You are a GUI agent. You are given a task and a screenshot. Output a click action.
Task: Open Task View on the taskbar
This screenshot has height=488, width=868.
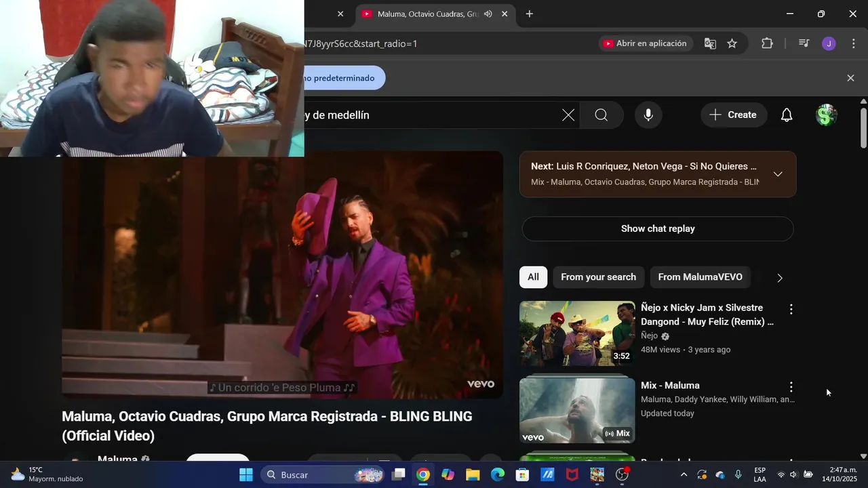pyautogui.click(x=399, y=474)
